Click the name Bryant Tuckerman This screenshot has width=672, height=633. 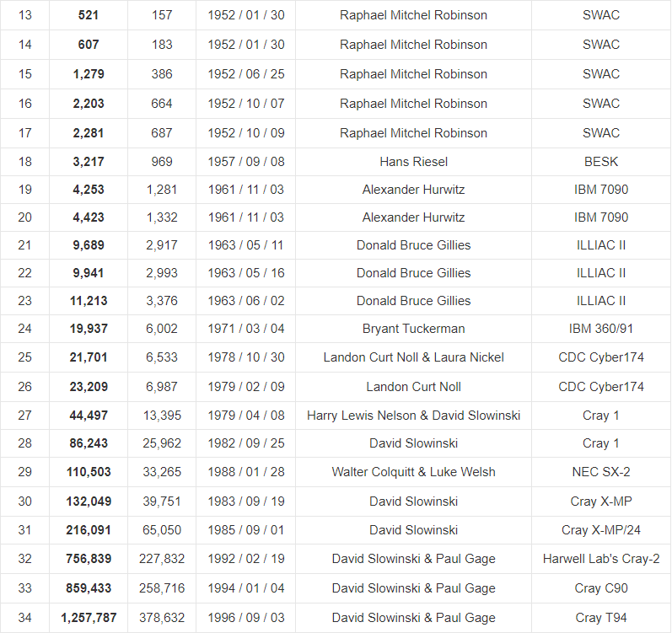click(x=414, y=329)
